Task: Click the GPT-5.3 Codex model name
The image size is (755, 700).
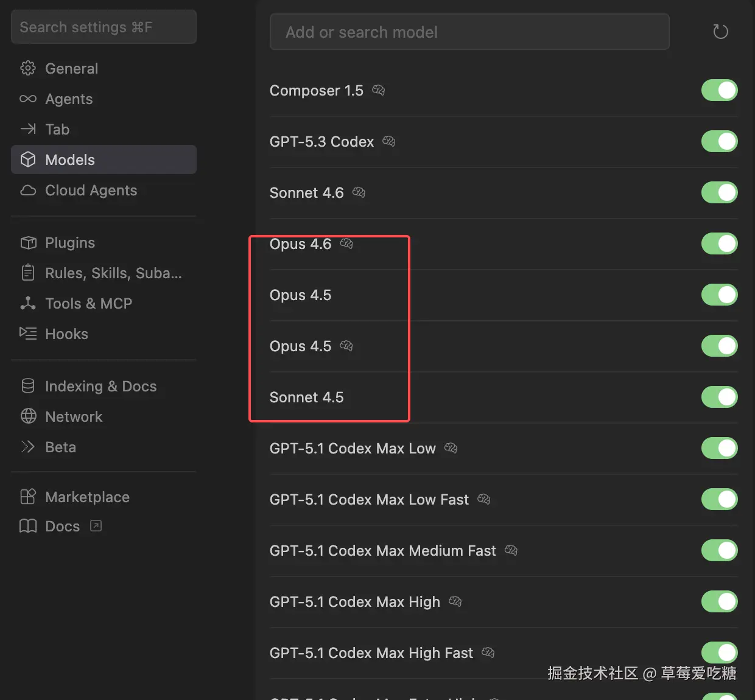Action: click(x=322, y=141)
